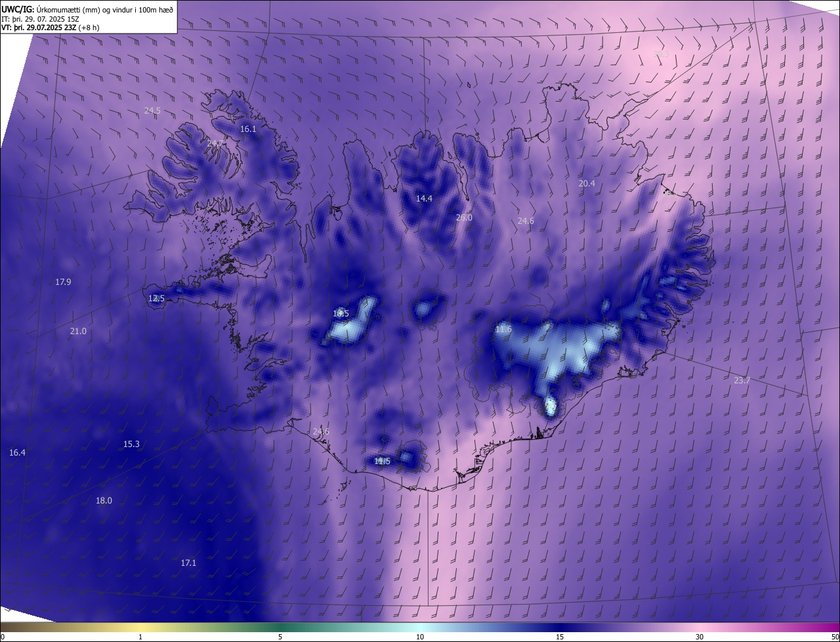This screenshot has height=642, width=840.
Task: Click the 'VT: þri. 29.07.2025 23Z (+8 h)' line
Action: pyautogui.click(x=51, y=28)
